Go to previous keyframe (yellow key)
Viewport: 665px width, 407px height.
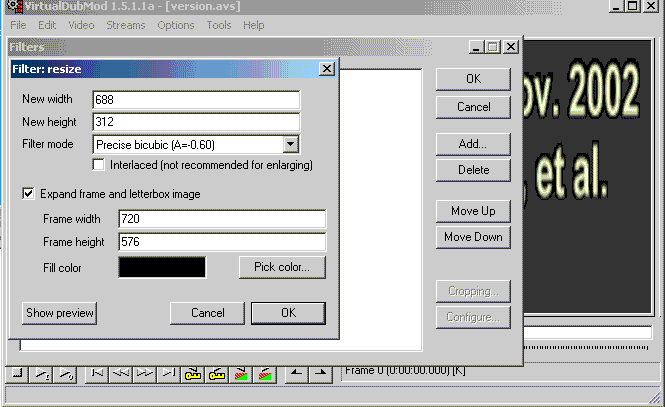point(193,374)
